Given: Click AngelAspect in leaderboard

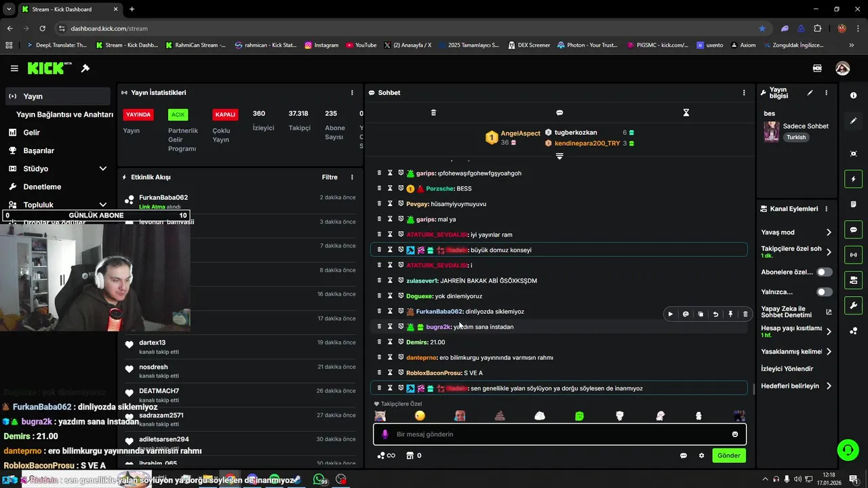Looking at the screenshot, I should (520, 134).
